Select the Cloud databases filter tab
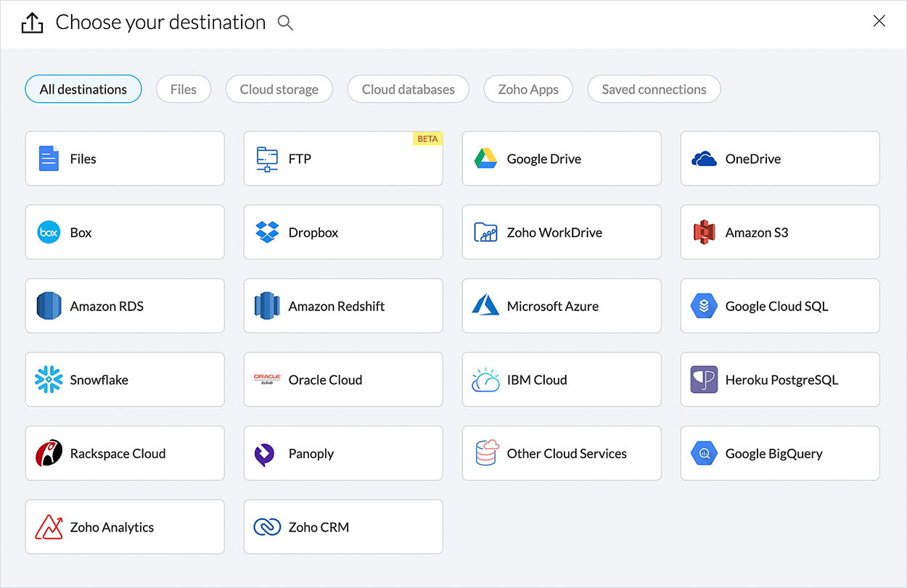Image resolution: width=907 pixels, height=588 pixels. (x=408, y=89)
